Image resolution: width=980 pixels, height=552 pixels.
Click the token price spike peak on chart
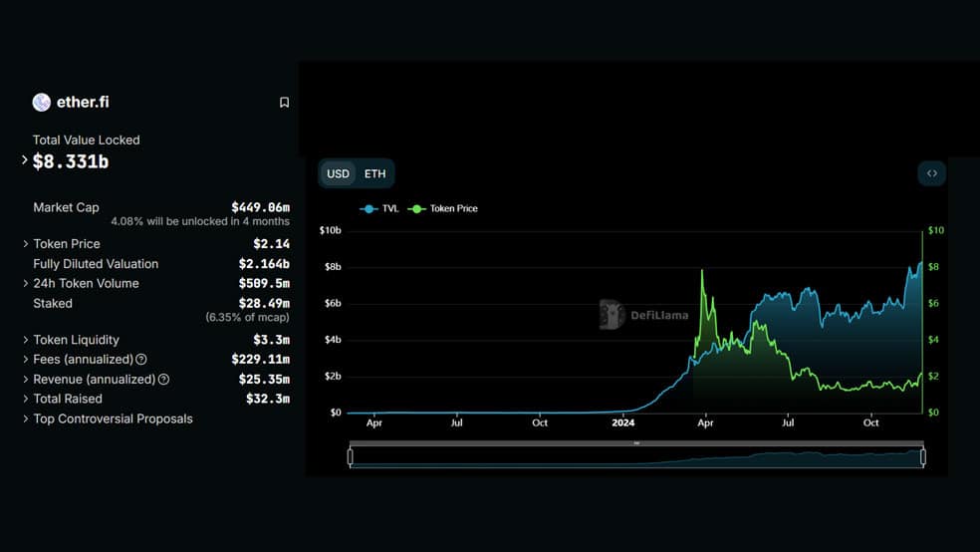[x=702, y=271]
